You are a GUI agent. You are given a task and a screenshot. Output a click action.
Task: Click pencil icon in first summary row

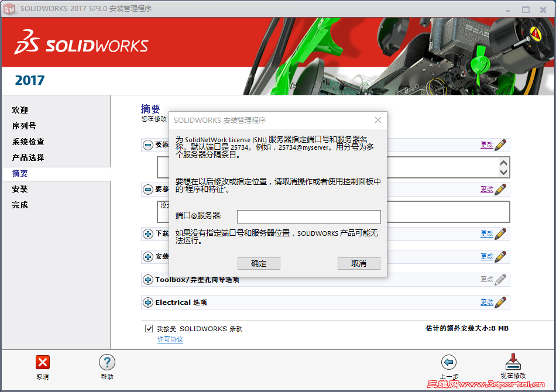click(500, 145)
